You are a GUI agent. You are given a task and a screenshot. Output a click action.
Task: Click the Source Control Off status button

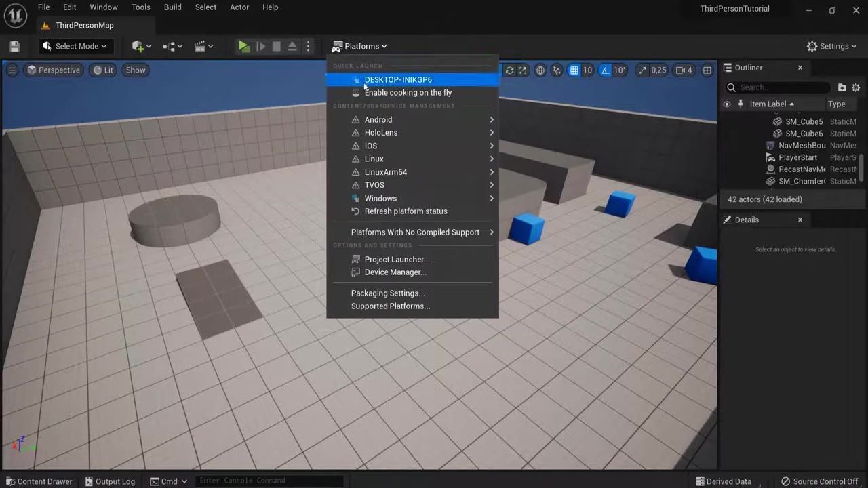click(819, 481)
